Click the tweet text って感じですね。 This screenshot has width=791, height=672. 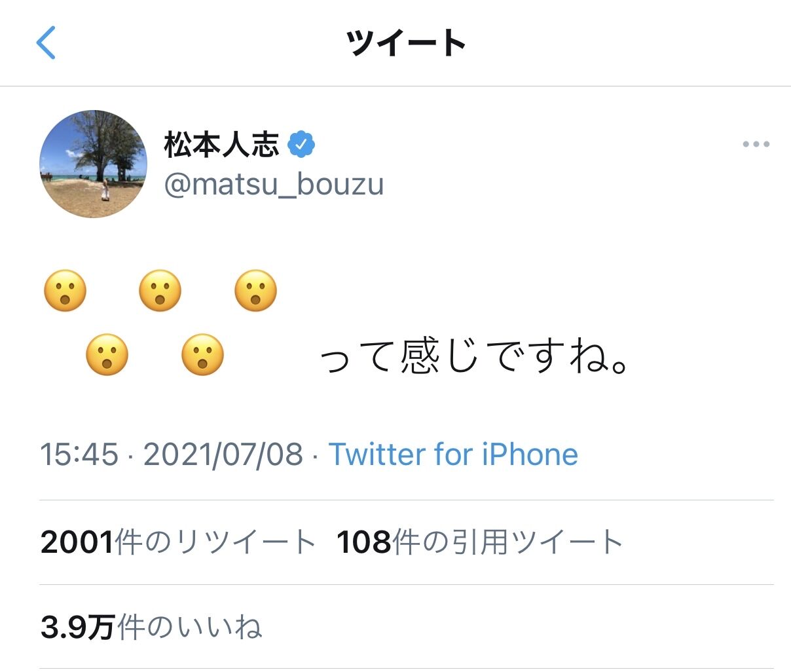(x=475, y=357)
